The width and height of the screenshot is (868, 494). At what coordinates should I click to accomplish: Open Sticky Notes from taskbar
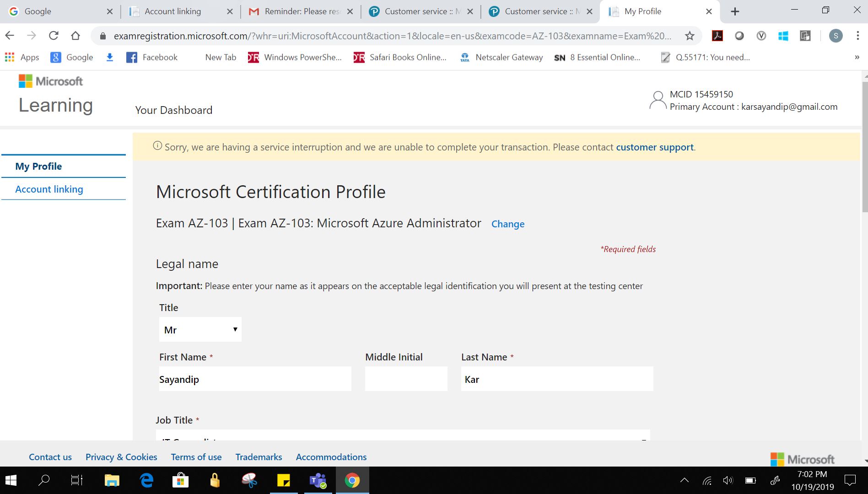[x=284, y=480]
